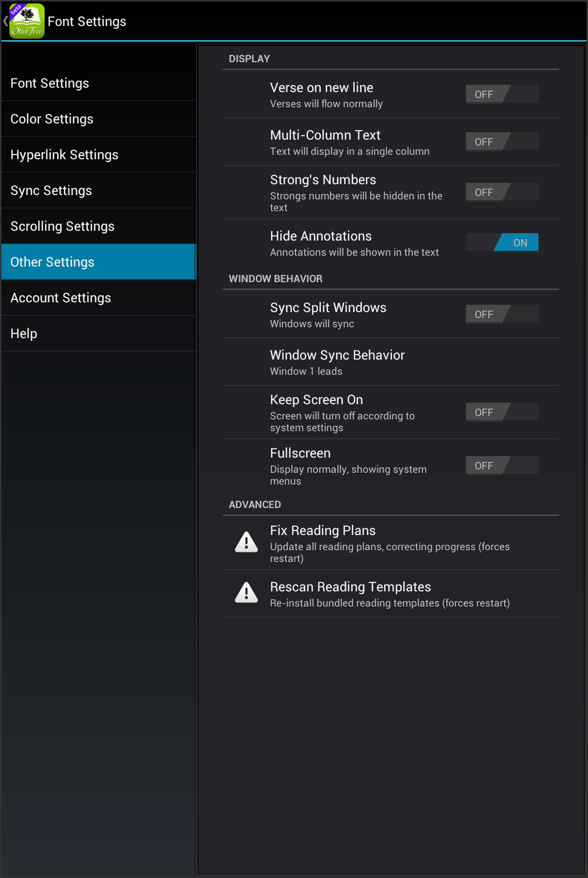The image size is (588, 878).
Task: Open Account Settings
Action: tap(98, 298)
